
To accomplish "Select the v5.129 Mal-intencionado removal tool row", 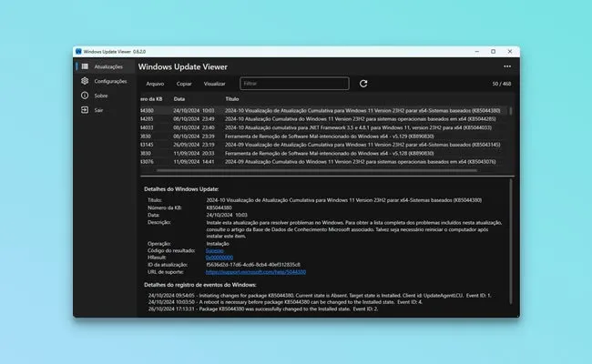I will pos(319,136).
